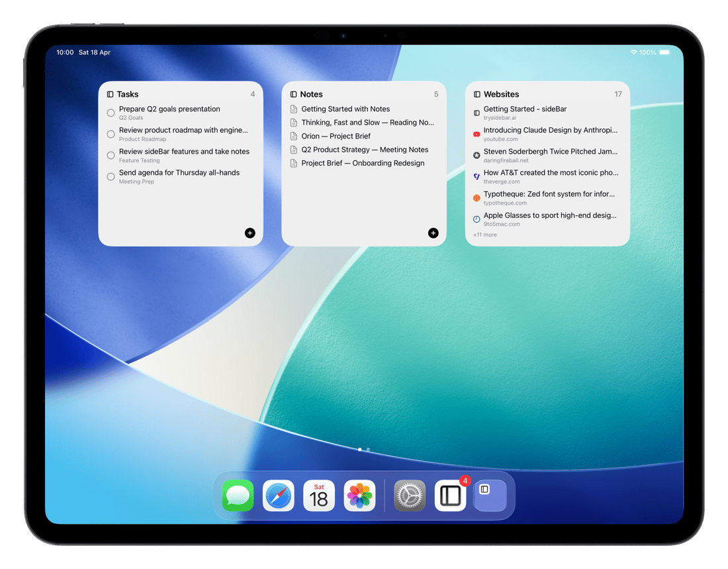Viewport: 728px width, 569px height.
Task: Add a new task in Tasks widget
Action: pos(250,233)
